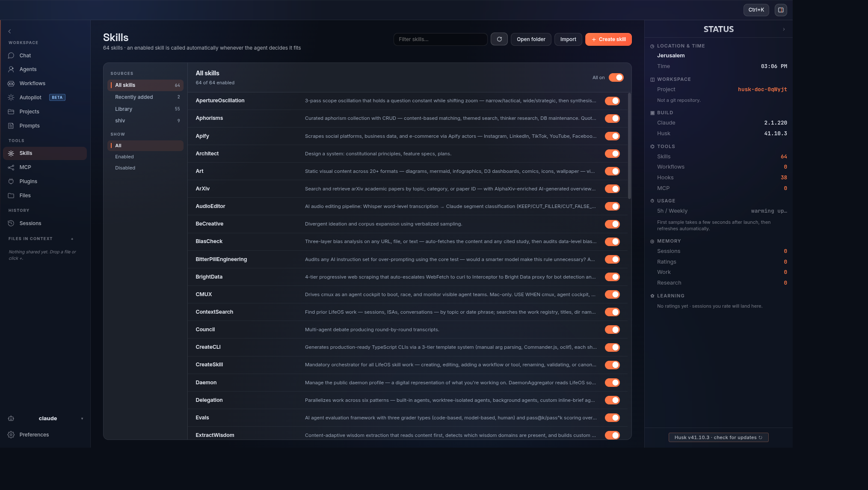Refresh the skills list
Viewport: 868px width, 490px height.
pos(499,39)
